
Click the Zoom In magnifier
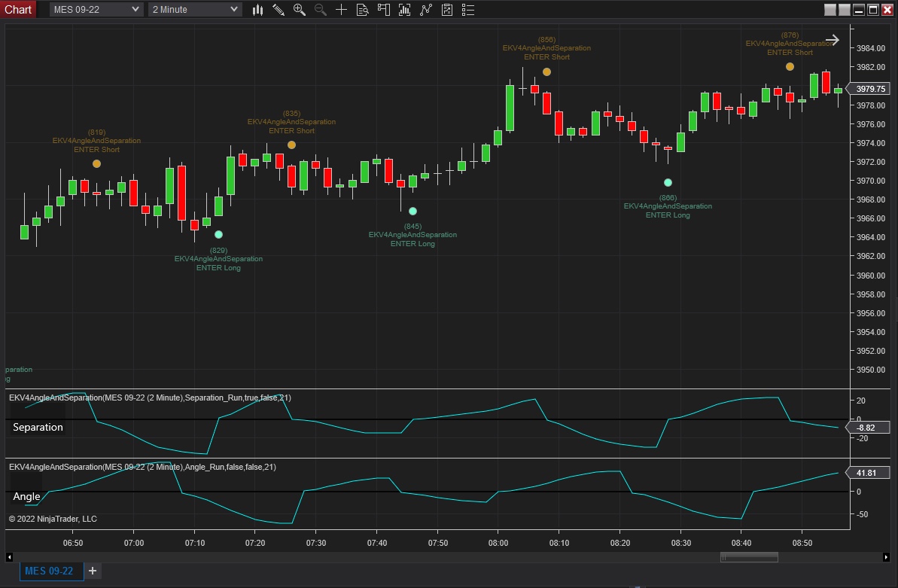point(299,10)
